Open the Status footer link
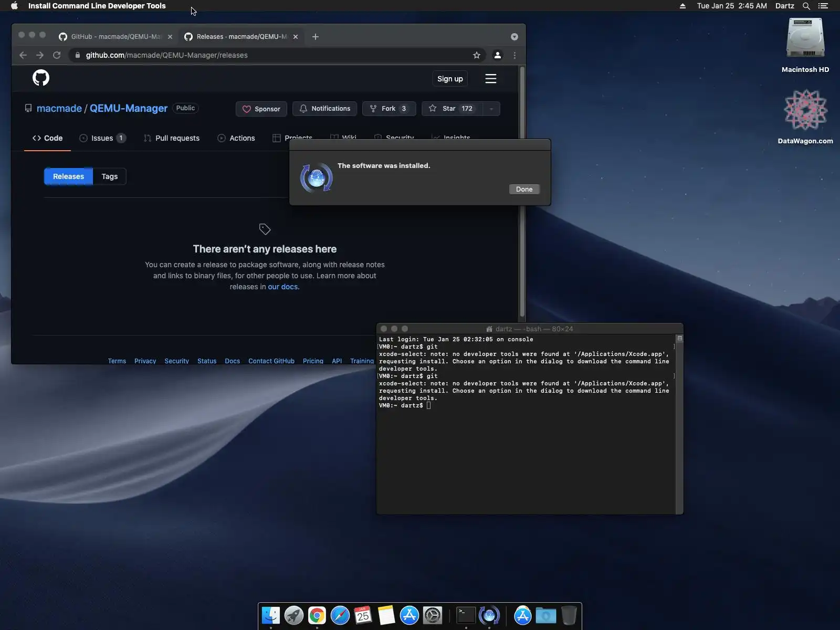Viewport: 840px width, 630px height. tap(207, 361)
